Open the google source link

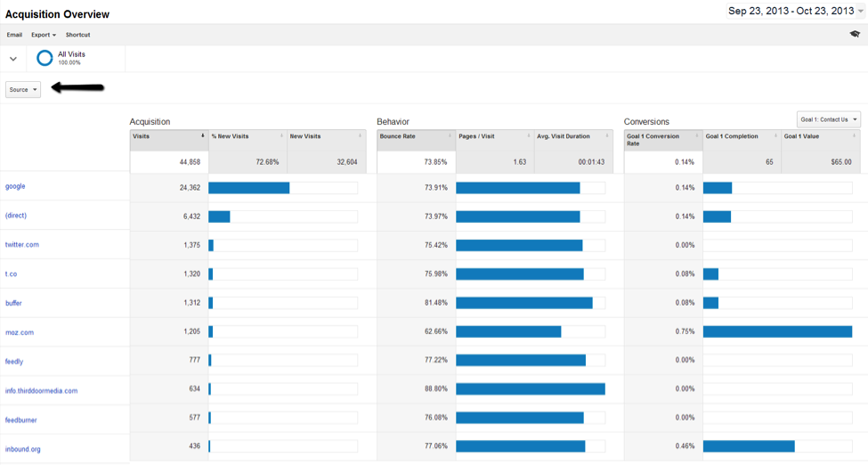coord(15,186)
